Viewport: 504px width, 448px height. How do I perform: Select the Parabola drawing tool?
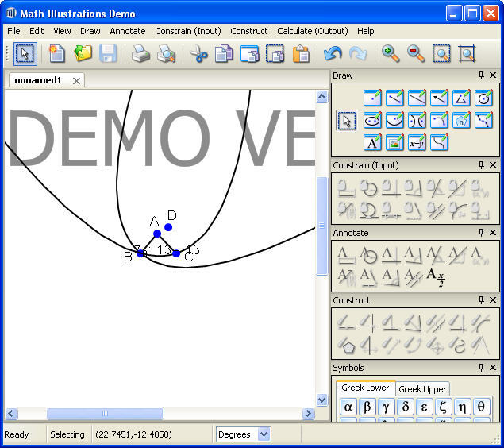(x=394, y=120)
